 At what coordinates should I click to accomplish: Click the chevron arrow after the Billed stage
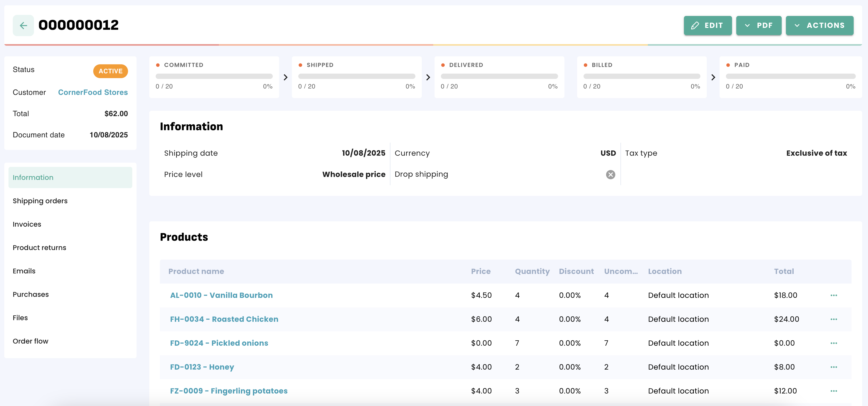click(713, 77)
